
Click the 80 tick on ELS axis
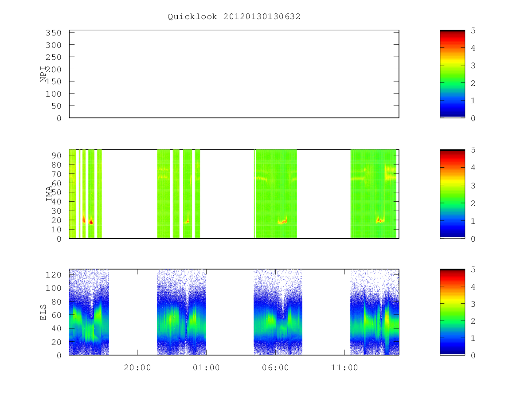coord(57,301)
